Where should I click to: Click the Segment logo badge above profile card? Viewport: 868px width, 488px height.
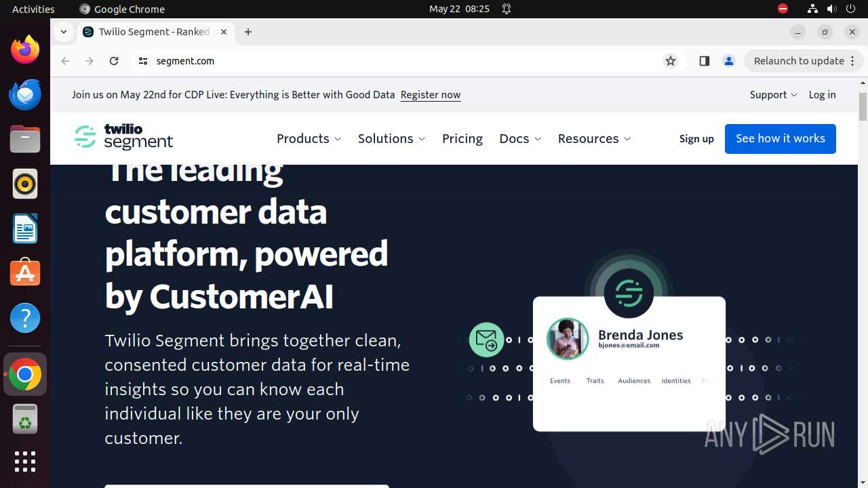pos(629,293)
